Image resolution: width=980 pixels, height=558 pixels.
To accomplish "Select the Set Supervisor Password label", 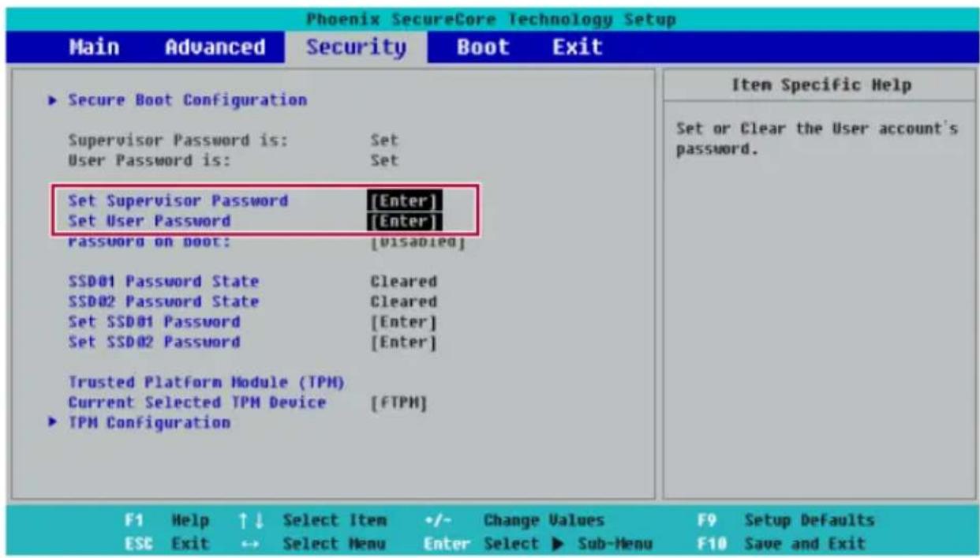I will point(178,200).
